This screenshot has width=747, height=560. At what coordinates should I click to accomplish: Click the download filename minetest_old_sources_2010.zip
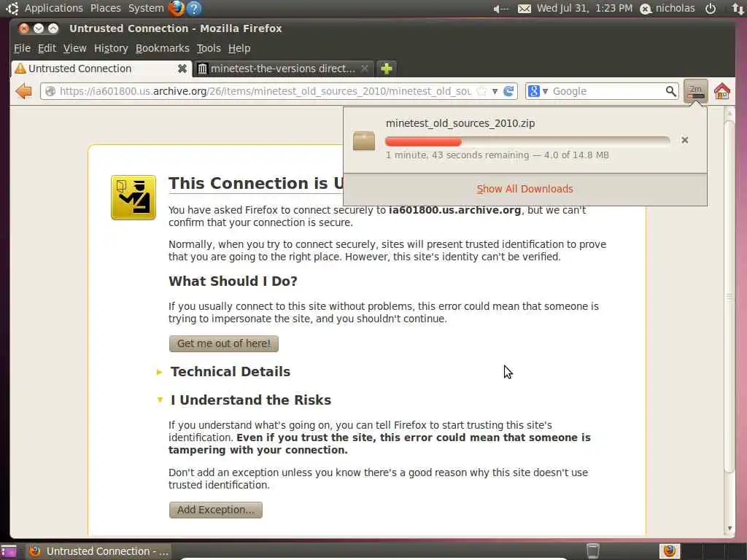[x=460, y=123]
